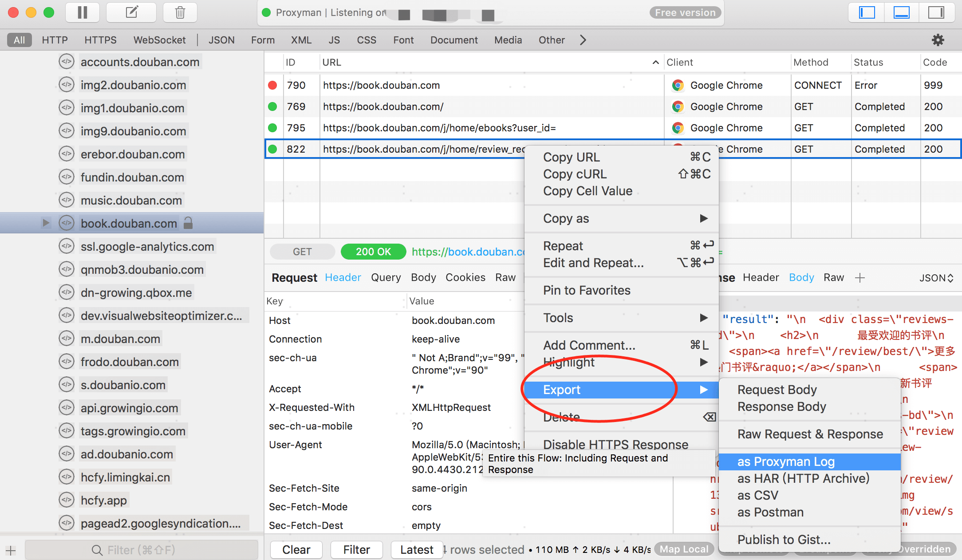
Task: Focus the sidebar Filter search field
Action: tap(141, 550)
